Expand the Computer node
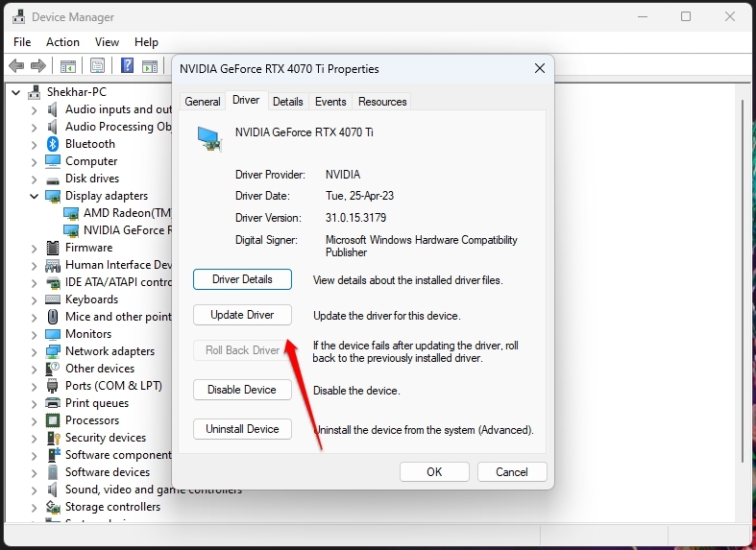 34,162
